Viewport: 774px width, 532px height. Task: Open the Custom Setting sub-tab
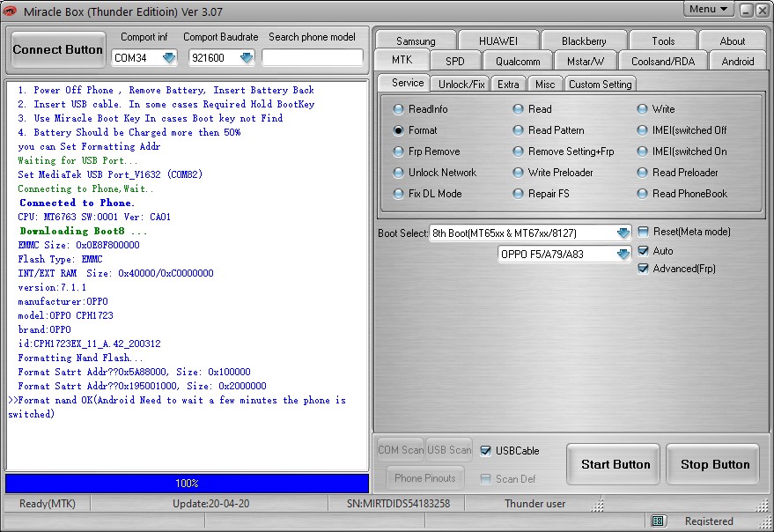click(600, 84)
